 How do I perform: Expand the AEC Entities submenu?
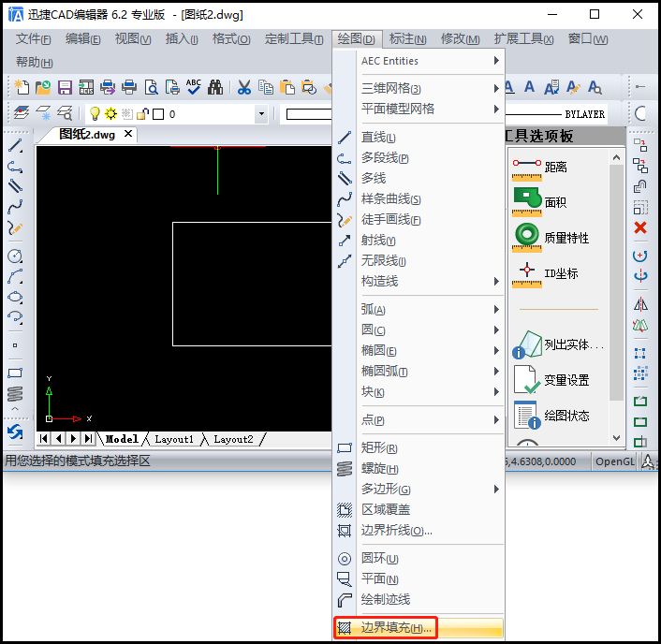[431, 61]
